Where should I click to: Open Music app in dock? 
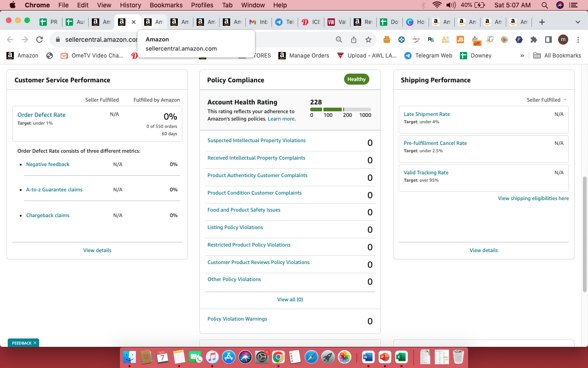[212, 357]
